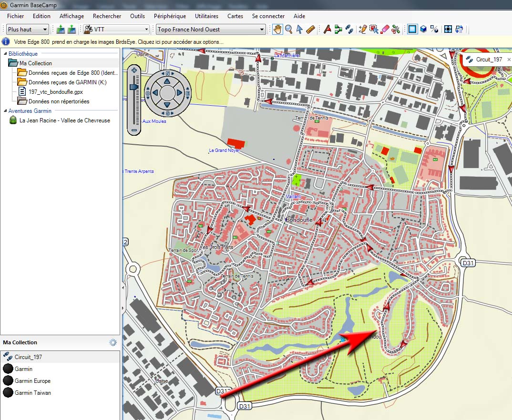This screenshot has width=512, height=420.
Task: Open the Se connecter menu
Action: click(x=268, y=16)
